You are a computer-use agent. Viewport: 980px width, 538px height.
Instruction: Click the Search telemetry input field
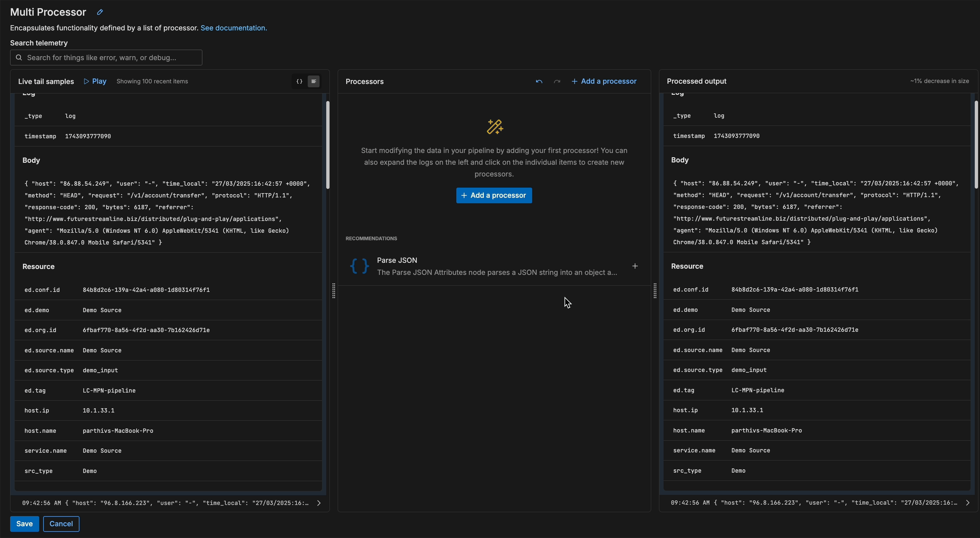[106, 58]
